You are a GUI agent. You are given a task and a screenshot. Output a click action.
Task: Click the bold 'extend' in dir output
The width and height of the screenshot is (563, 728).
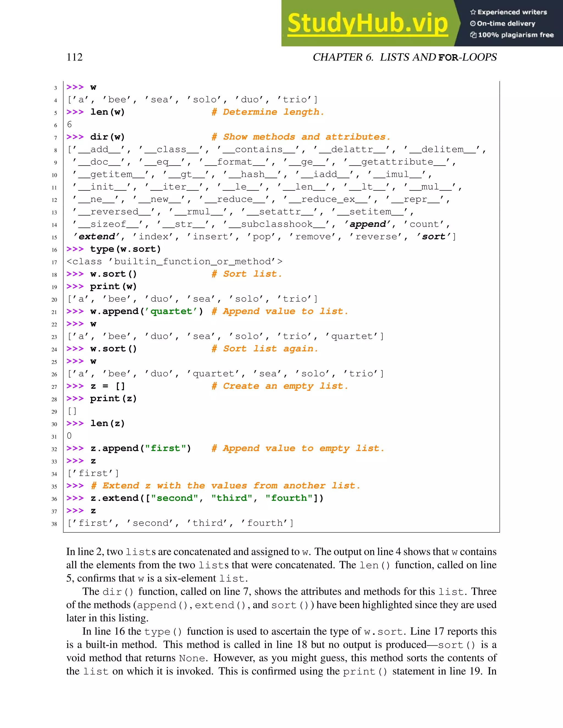click(97, 237)
